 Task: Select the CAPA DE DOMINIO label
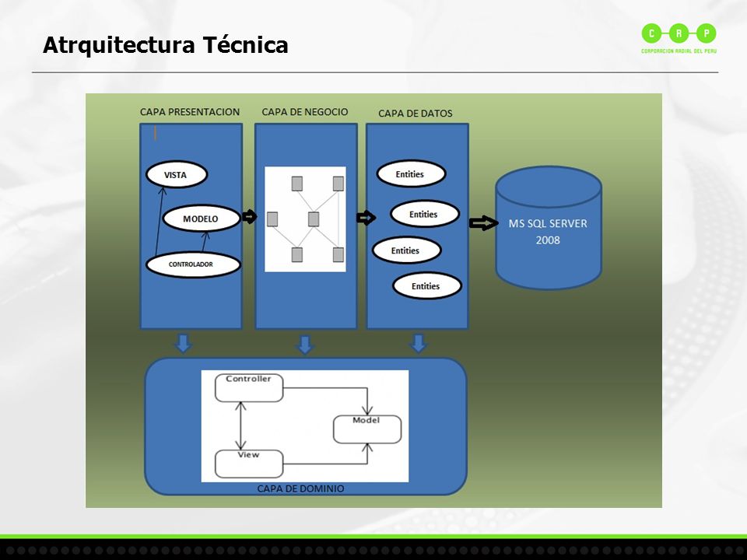tap(300, 488)
